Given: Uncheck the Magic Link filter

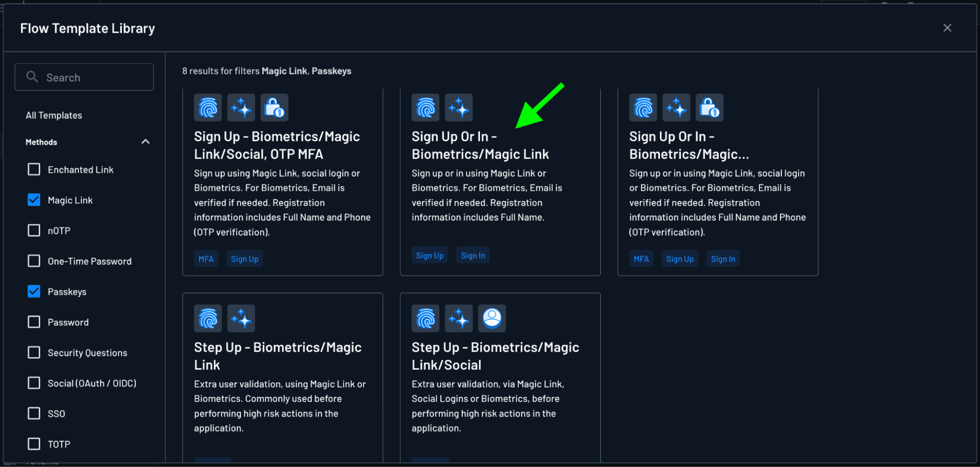Looking at the screenshot, I should pyautogui.click(x=33, y=200).
